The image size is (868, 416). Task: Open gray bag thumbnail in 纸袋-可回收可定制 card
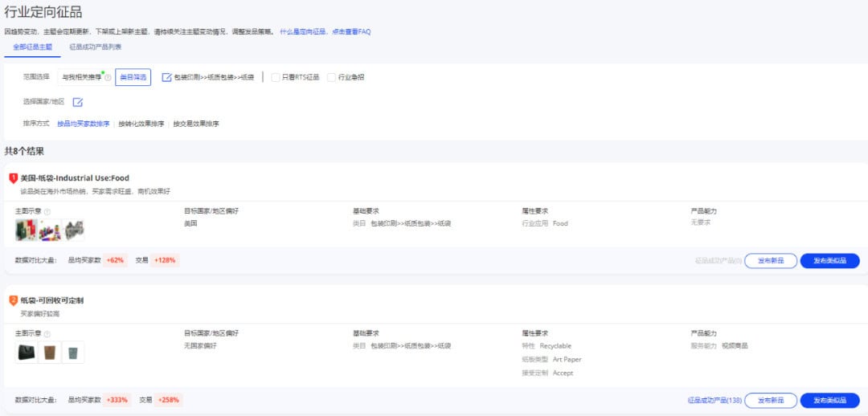tap(74, 353)
